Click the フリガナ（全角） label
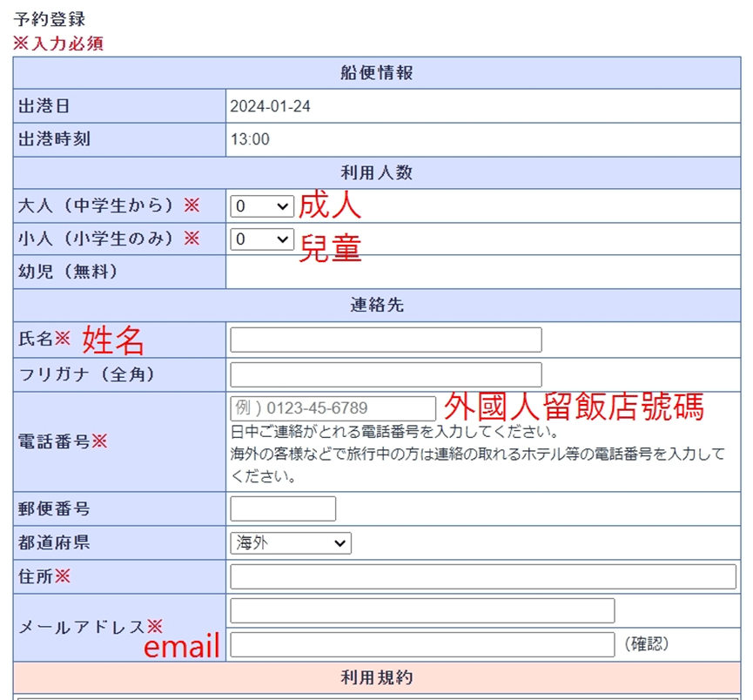This screenshot has height=700, width=753. (x=87, y=374)
